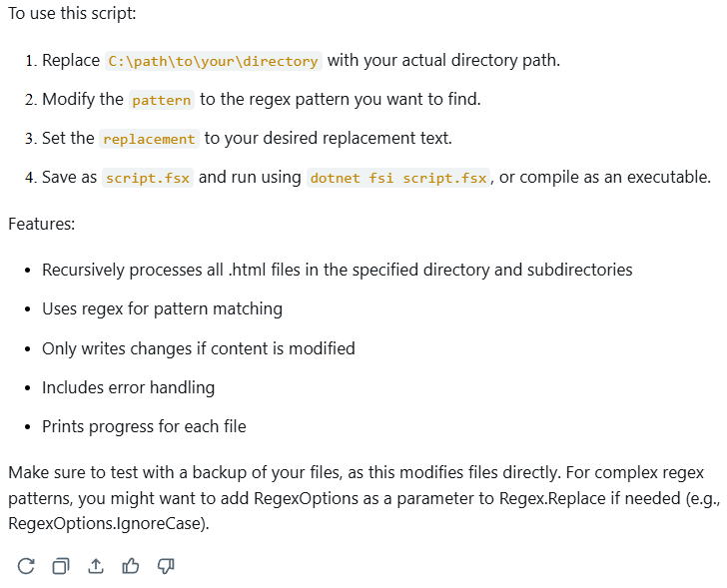
Task: Click the script.fsx code snippet
Action: click(148, 178)
